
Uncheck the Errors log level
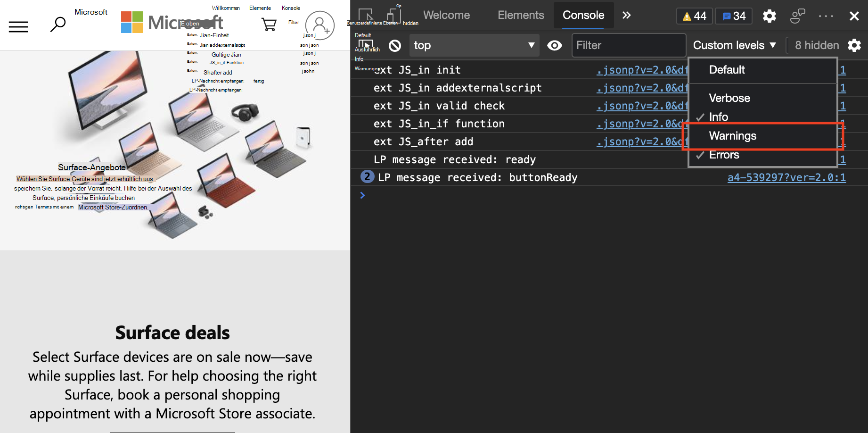click(724, 155)
